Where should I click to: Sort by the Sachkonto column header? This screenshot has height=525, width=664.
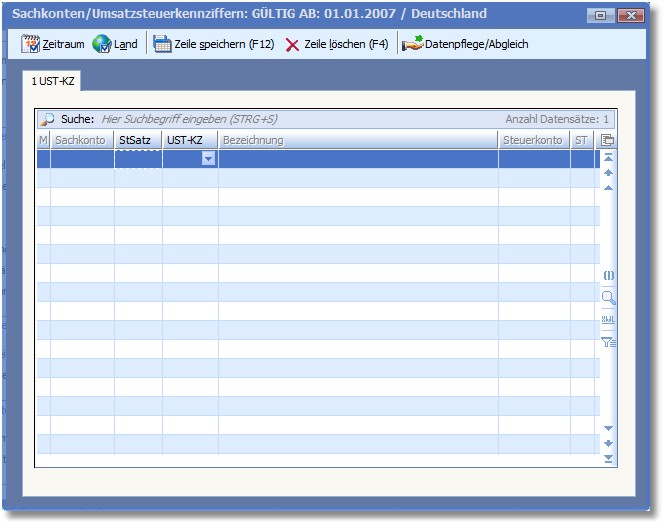(x=81, y=140)
